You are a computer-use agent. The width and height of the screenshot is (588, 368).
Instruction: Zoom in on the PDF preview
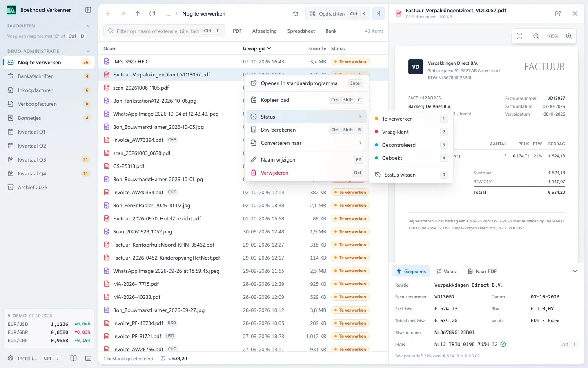click(x=569, y=36)
